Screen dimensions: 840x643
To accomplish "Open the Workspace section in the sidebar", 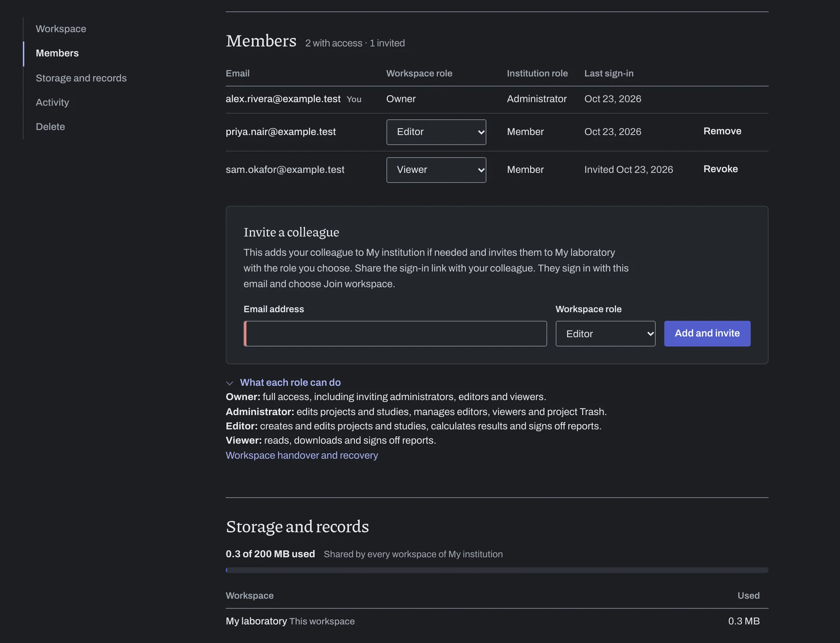I will pos(61,29).
